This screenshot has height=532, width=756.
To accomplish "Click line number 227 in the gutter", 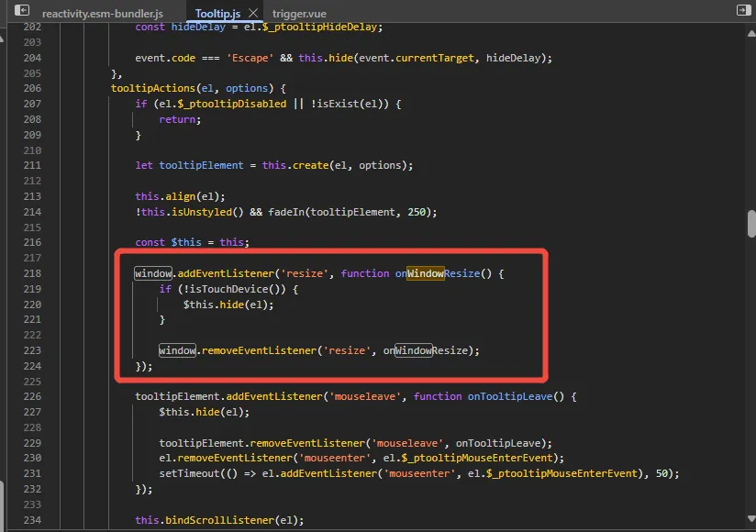I will coord(32,412).
